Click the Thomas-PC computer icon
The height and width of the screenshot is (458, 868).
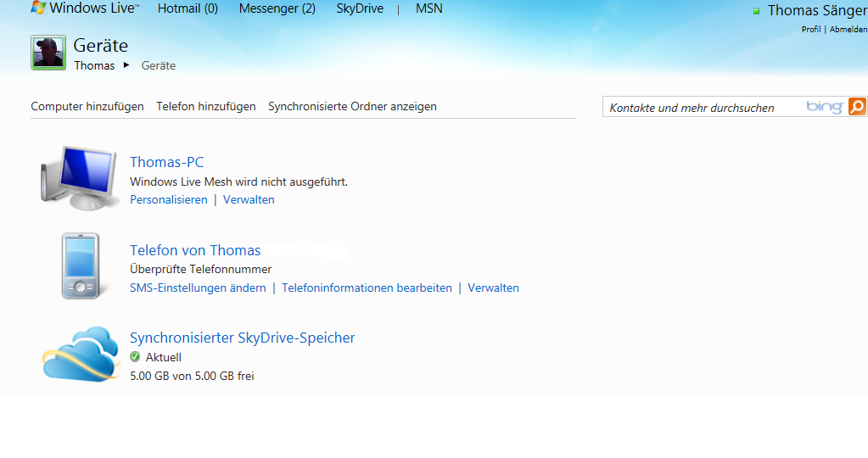coord(81,178)
